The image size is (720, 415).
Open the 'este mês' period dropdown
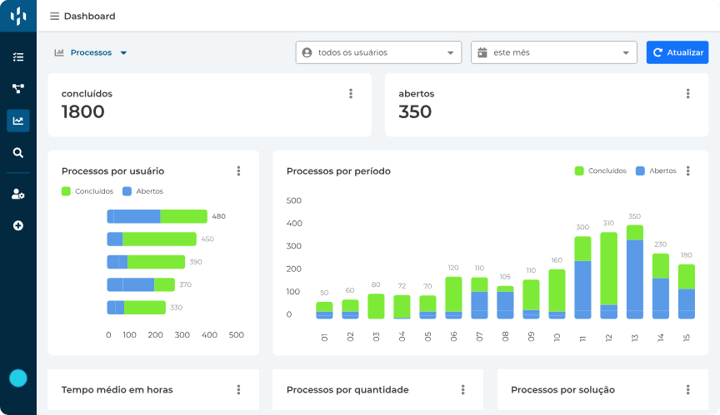pyautogui.click(x=553, y=53)
